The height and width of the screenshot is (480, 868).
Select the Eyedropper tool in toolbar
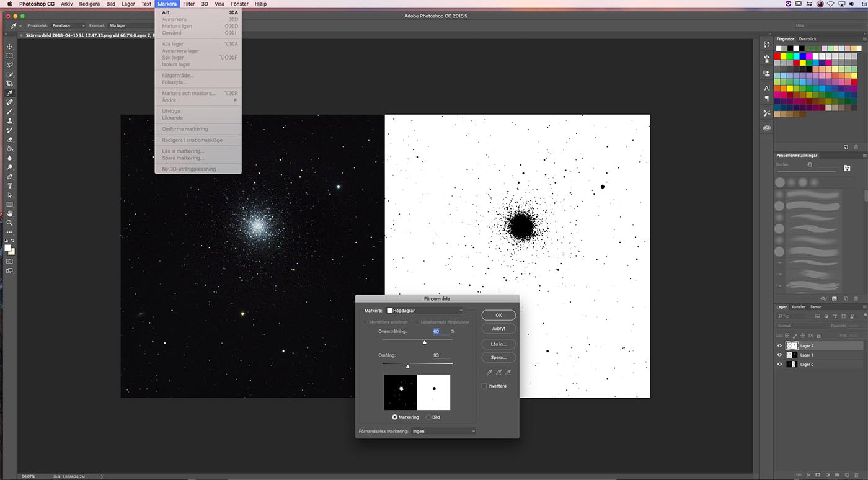9,93
